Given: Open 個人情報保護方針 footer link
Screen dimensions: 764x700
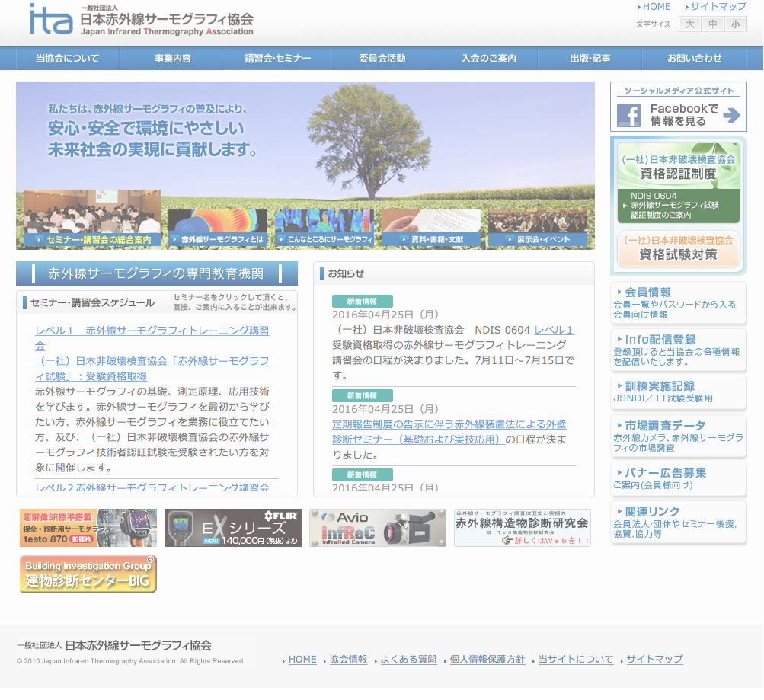Looking at the screenshot, I should (487, 660).
